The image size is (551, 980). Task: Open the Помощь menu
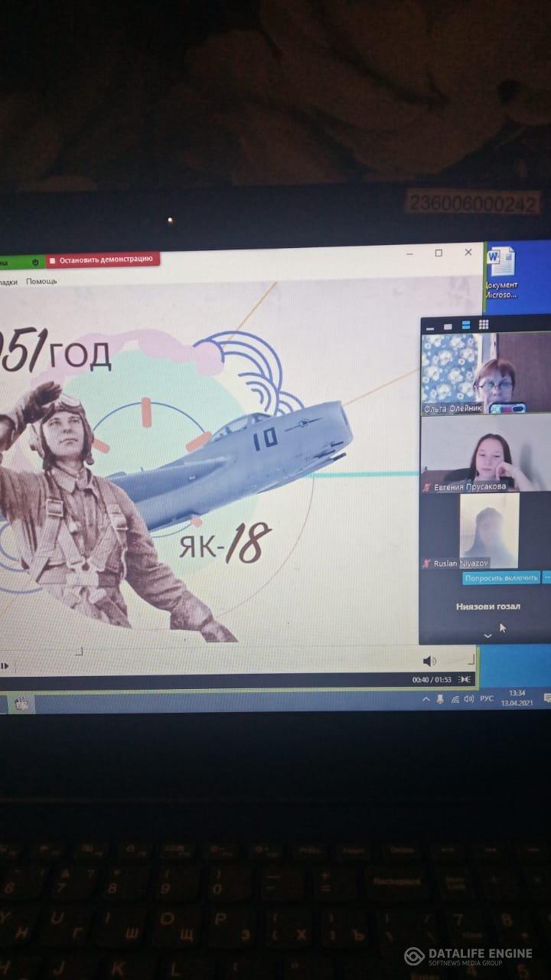coord(41,281)
